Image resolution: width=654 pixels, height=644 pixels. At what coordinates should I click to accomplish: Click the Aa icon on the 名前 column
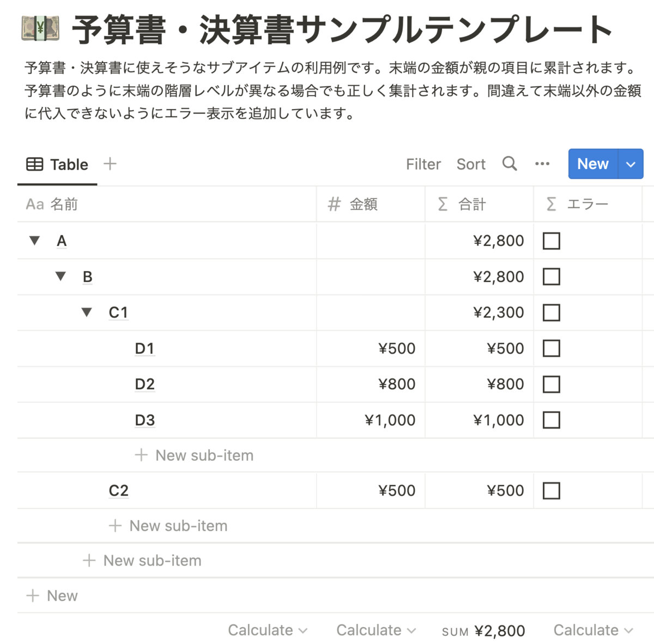tap(35, 204)
